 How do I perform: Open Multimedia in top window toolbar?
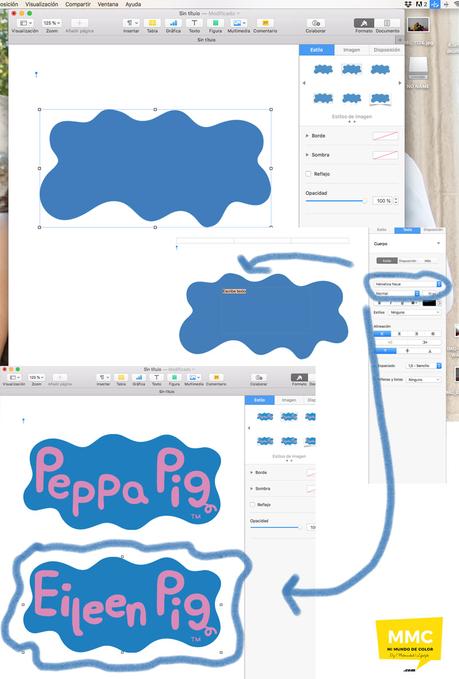(x=239, y=23)
